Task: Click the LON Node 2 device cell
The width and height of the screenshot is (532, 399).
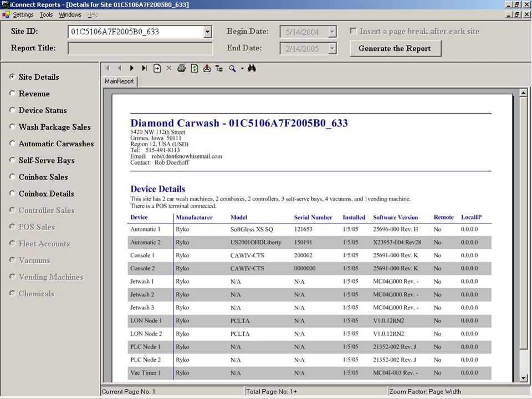Action: (146, 334)
